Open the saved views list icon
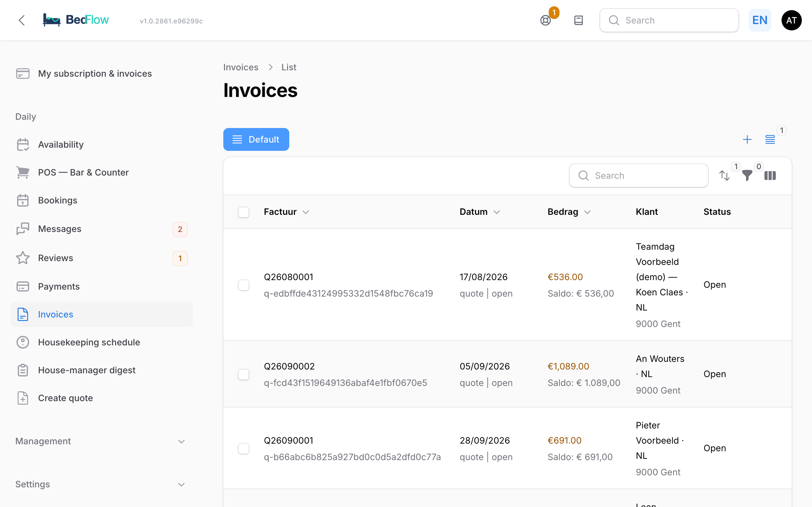The height and width of the screenshot is (507, 812). [770, 139]
